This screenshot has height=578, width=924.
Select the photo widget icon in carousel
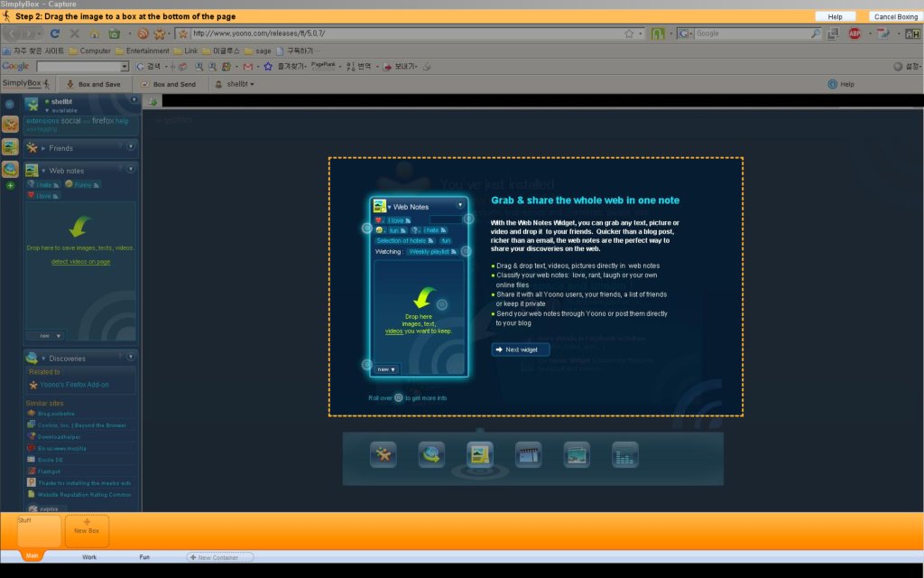(577, 455)
